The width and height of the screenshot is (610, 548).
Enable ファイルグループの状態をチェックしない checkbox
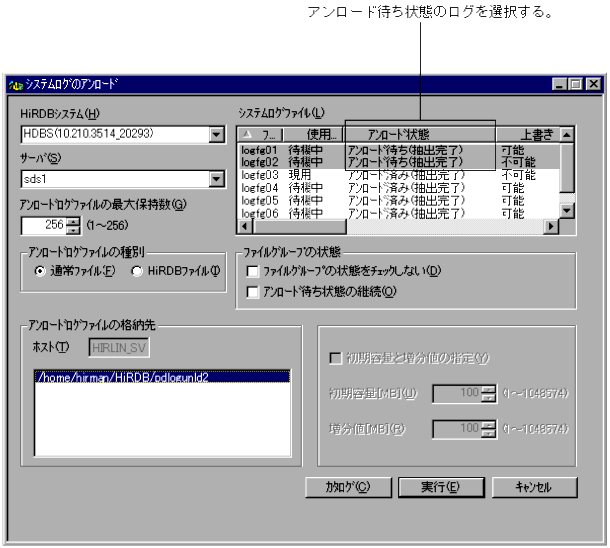point(252,271)
